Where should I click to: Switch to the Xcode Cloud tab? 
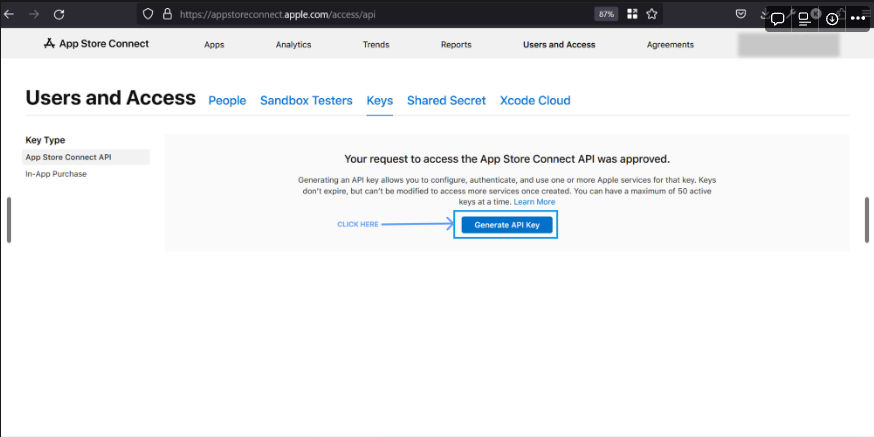click(x=535, y=101)
